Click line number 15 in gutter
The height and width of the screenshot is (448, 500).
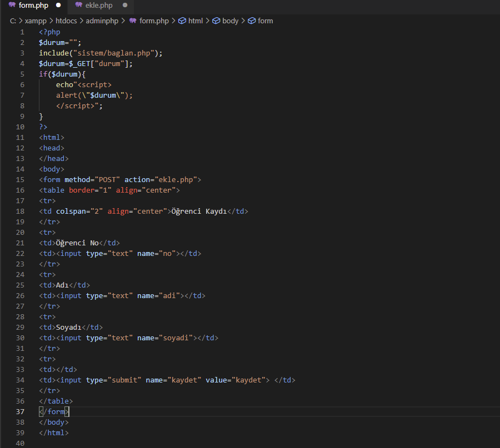20,180
